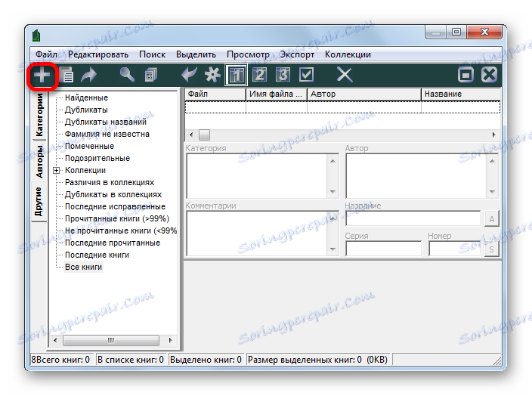Viewport: 532px width, 396px height.
Task: Click into the Номер input field
Action: (x=454, y=249)
